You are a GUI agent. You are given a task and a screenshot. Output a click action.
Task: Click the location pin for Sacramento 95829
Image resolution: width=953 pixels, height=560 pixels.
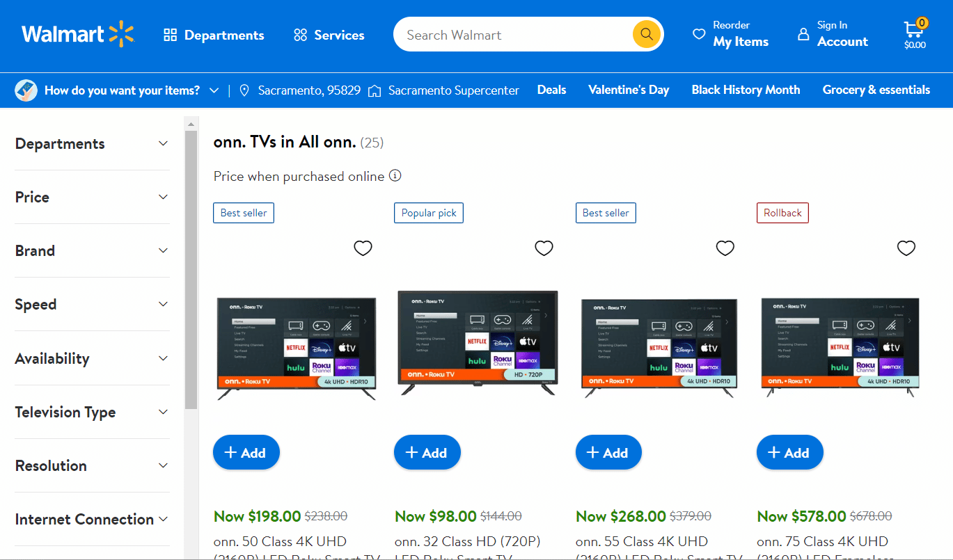(x=244, y=90)
